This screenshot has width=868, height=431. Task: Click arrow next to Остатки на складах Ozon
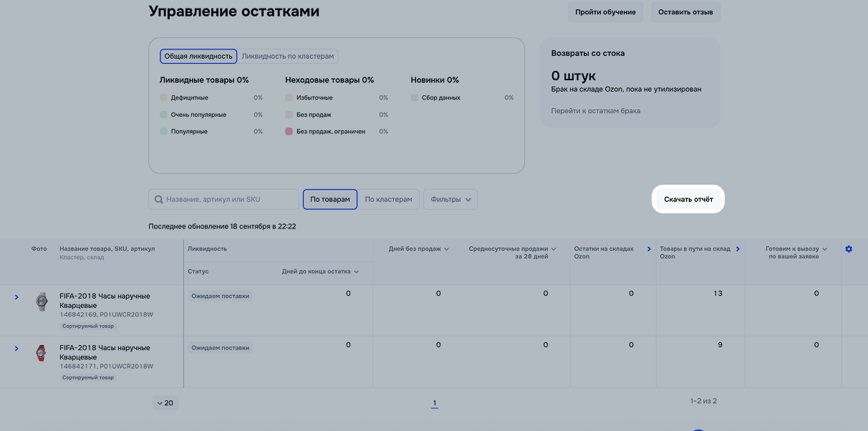click(649, 249)
